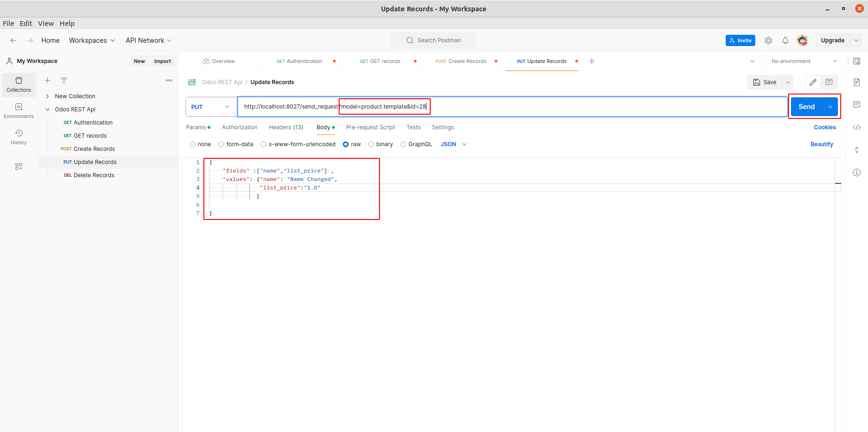Save the Update Records request
The image size is (868, 432).
(x=765, y=82)
